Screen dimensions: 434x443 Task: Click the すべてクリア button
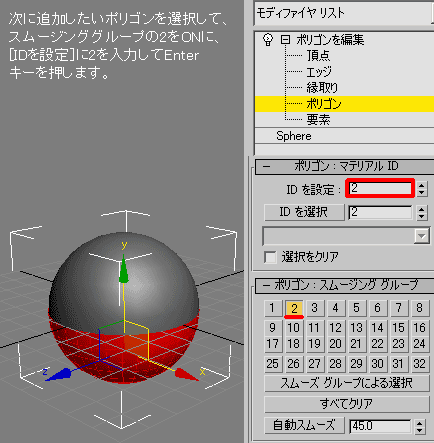coord(347,404)
